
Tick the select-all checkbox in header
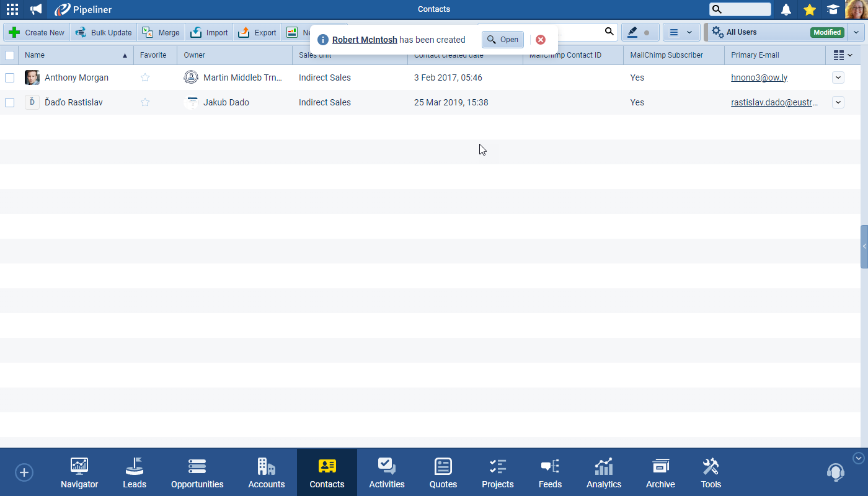pos(9,55)
